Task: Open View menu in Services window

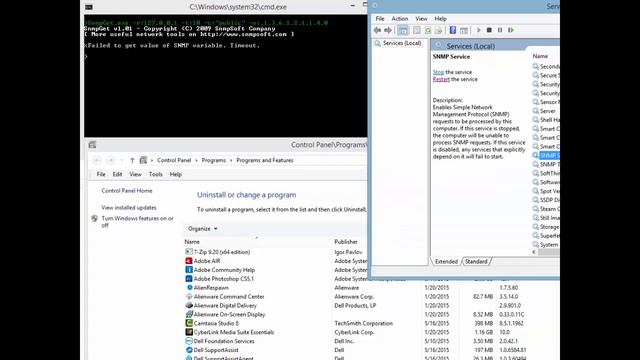Action: point(421,19)
